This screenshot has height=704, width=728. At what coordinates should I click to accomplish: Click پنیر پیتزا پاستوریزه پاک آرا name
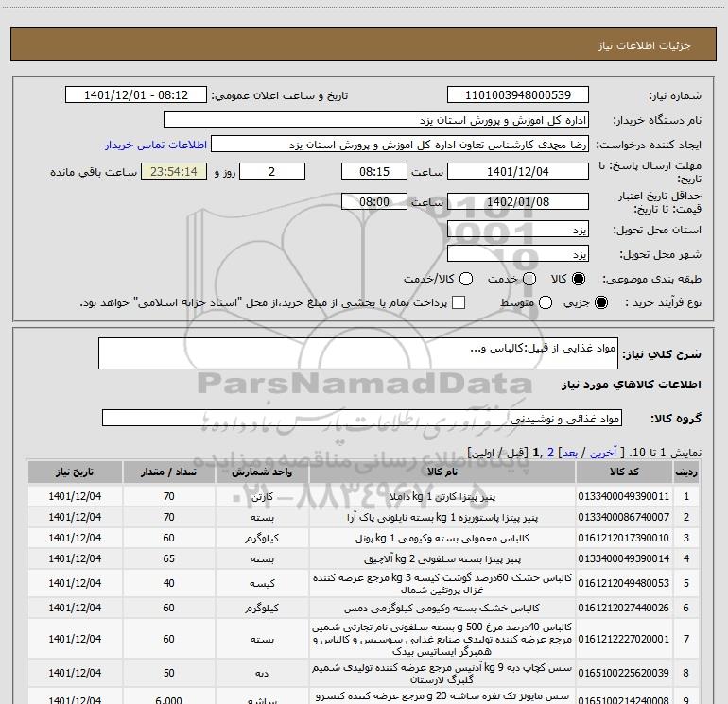click(442, 517)
